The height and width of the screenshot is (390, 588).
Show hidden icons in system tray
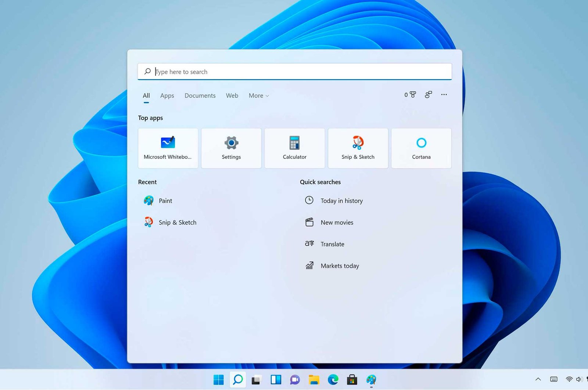(x=538, y=379)
